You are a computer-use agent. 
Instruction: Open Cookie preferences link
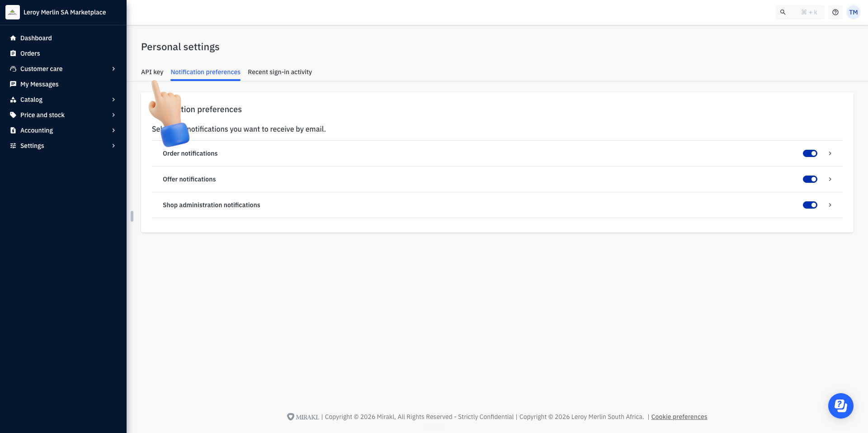point(679,417)
